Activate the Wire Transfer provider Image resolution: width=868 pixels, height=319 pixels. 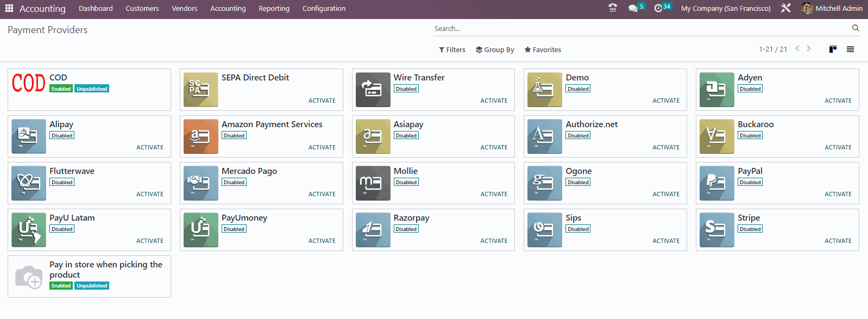click(x=494, y=101)
